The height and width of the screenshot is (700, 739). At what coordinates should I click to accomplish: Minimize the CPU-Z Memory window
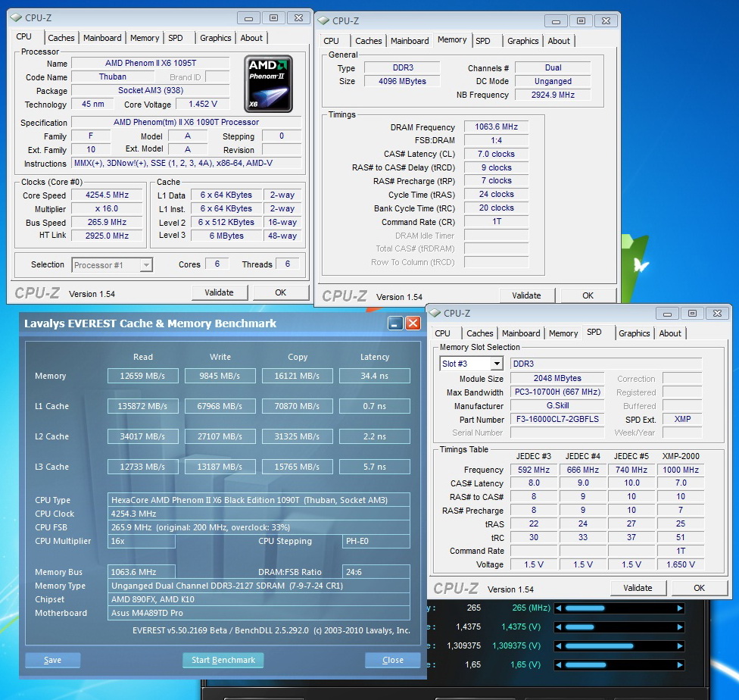pyautogui.click(x=556, y=21)
